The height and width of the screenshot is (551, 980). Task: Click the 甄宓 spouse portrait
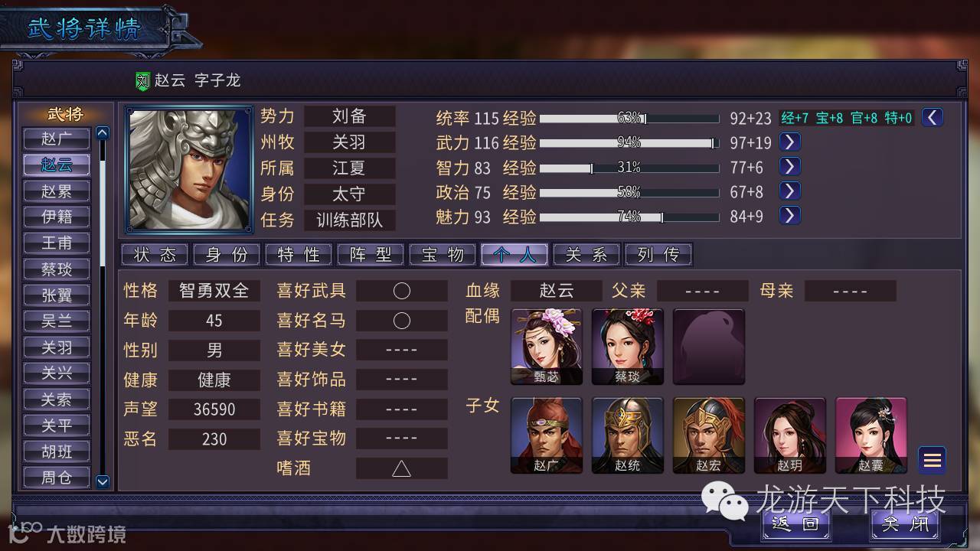click(x=547, y=347)
